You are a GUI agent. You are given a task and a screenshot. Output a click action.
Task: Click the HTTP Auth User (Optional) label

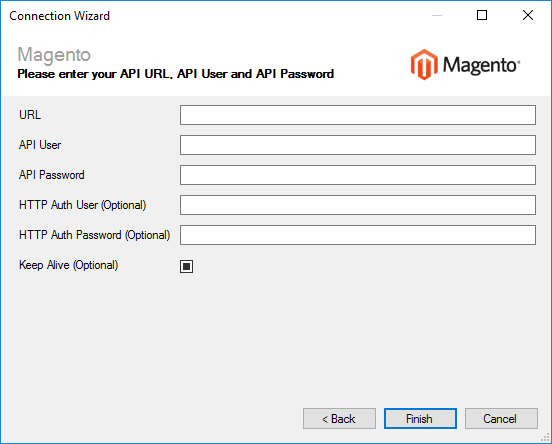[x=82, y=205]
